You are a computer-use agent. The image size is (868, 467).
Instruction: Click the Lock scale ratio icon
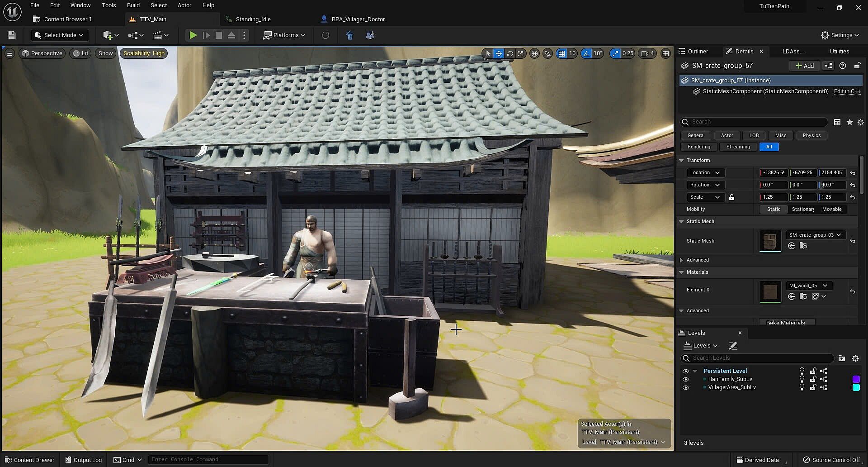(731, 197)
